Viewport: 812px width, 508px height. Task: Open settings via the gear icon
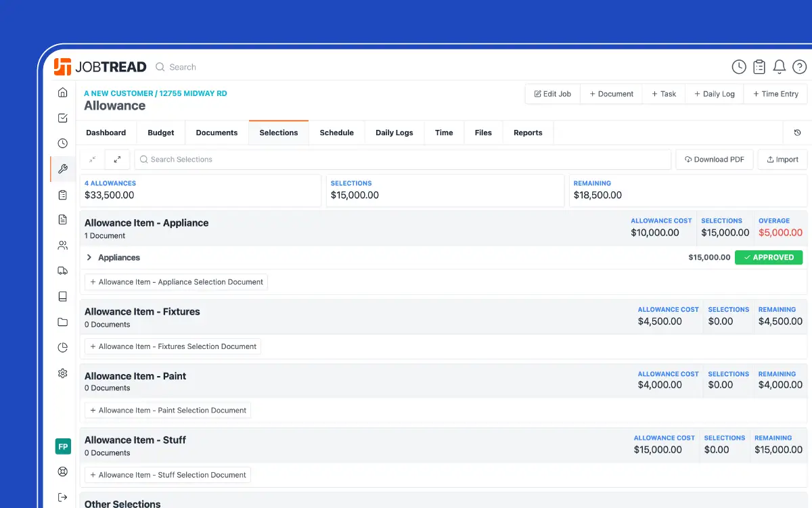62,373
